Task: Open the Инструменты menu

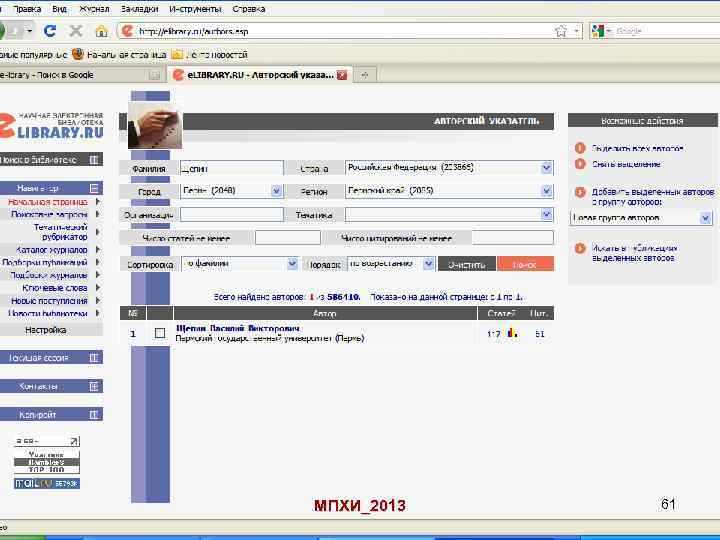Action: 195,9
